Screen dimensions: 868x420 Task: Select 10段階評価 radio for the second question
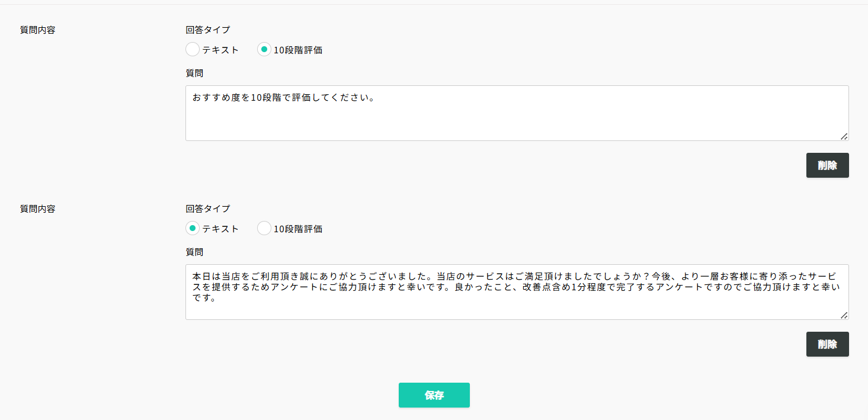(264, 229)
